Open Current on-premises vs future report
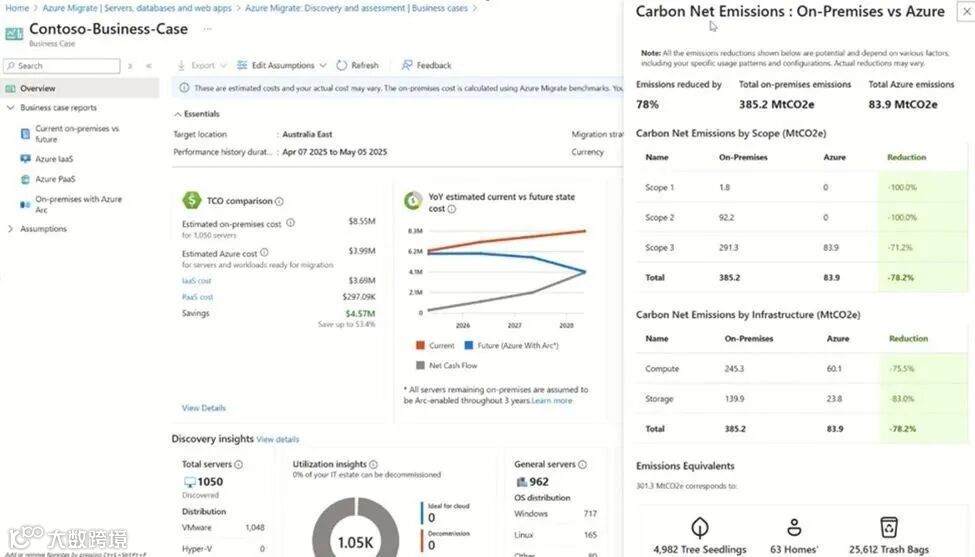This screenshot has width=975, height=557. [77, 134]
